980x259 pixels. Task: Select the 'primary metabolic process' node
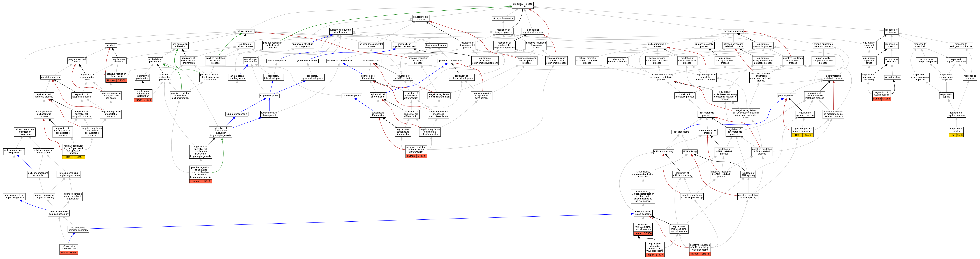(704, 45)
